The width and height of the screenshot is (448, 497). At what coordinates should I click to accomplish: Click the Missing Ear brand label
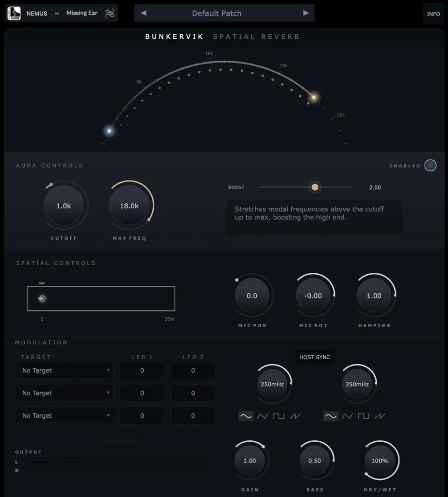click(x=82, y=13)
